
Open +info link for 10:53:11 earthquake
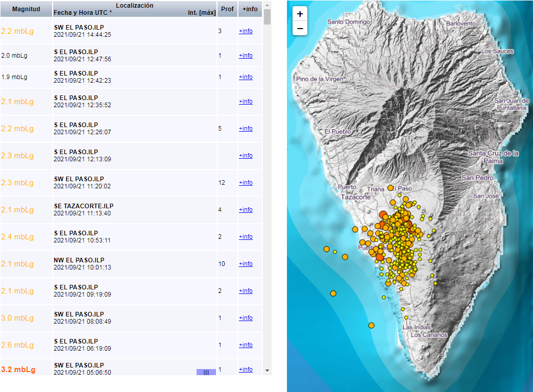246,237
